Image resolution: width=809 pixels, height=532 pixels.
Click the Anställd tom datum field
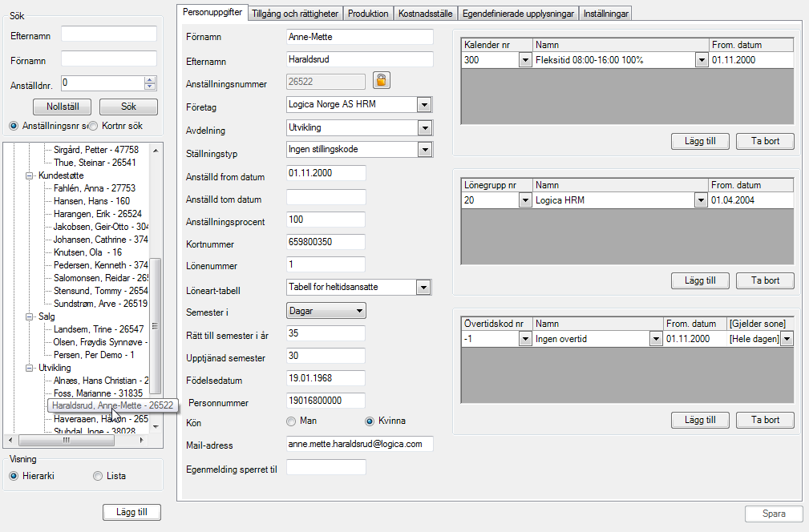tap(326, 197)
